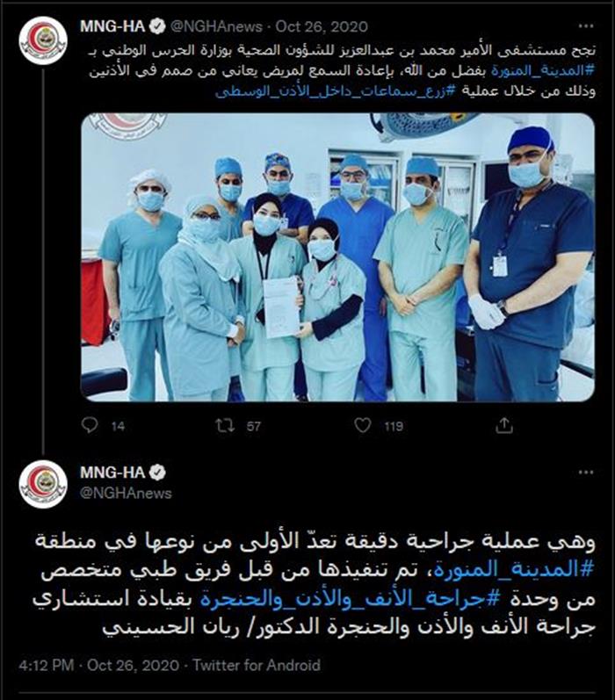Image resolution: width=615 pixels, height=700 pixels.
Task: Open the share icon under the photo
Action: tap(504, 425)
